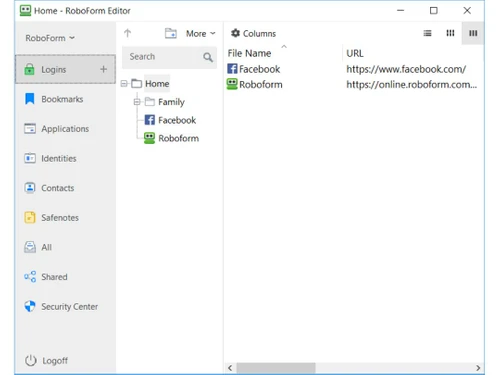
Task: Click the blue Bookmarks icon
Action: click(x=30, y=99)
